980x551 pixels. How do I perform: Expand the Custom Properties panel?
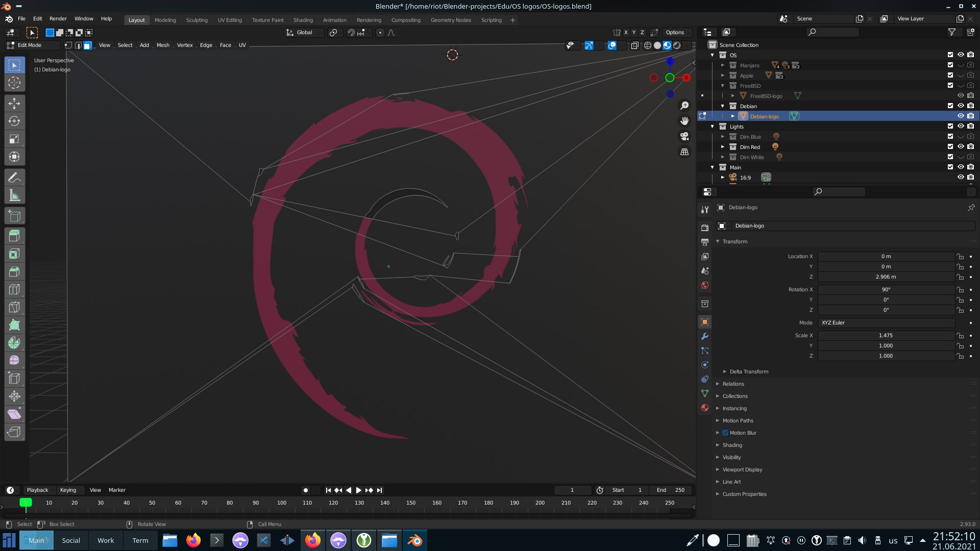[744, 494]
